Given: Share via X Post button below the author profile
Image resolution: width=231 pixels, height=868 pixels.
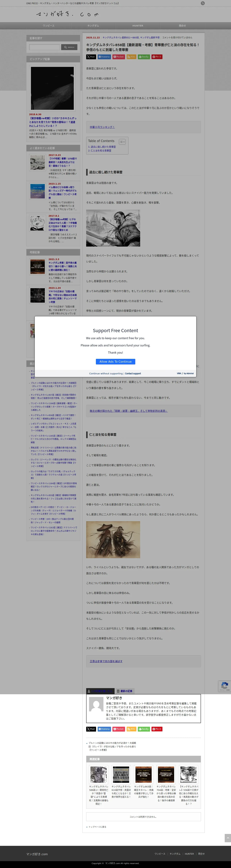Looking at the screenshot, I should [91, 729].
